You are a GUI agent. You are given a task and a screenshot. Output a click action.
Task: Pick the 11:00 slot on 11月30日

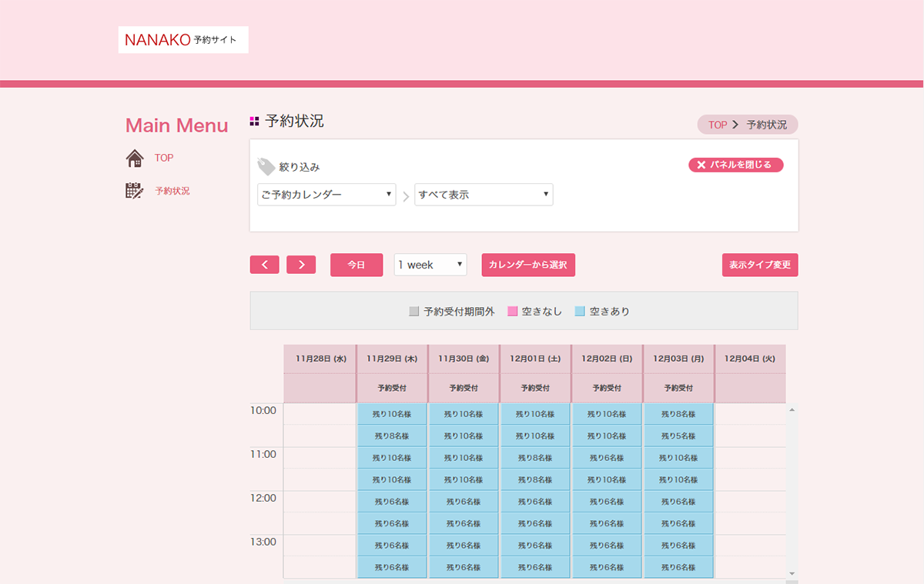pyautogui.click(x=464, y=458)
